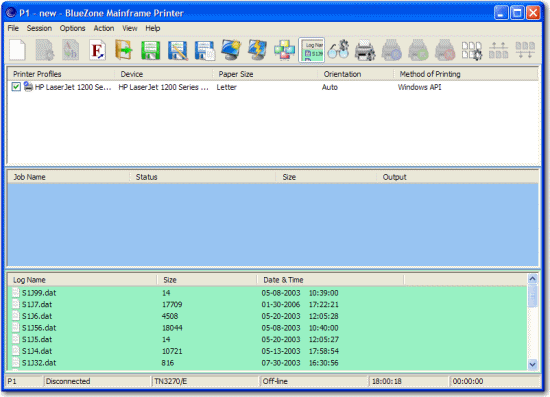Viewport: 550px width, 397px height.
Task: Click the 18:00:18 clock in status bar
Action: pos(409,381)
